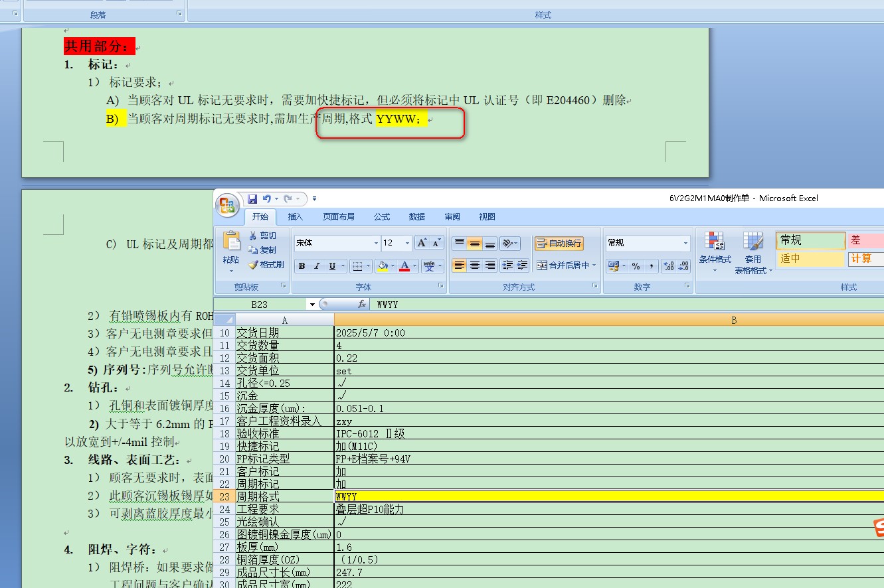
Task: Click Cut (剪切) in the clipboard group
Action: click(x=262, y=236)
